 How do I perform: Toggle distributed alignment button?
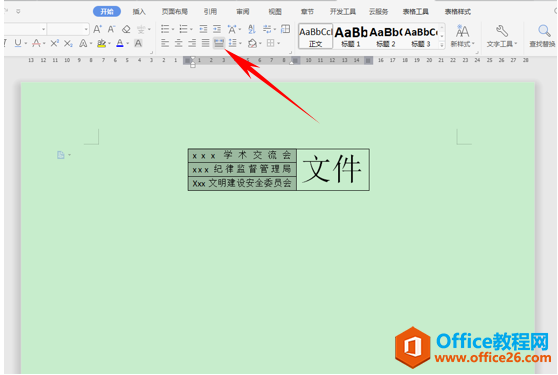pos(219,43)
